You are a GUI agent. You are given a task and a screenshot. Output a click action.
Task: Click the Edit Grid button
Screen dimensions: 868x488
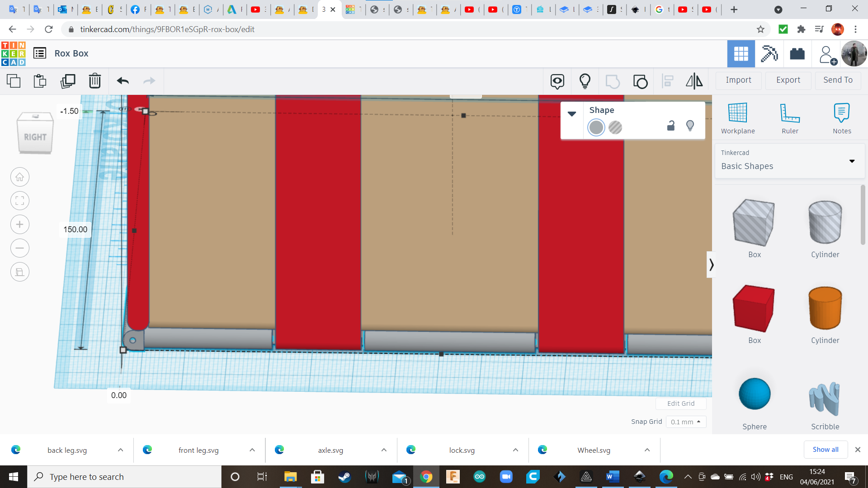680,404
